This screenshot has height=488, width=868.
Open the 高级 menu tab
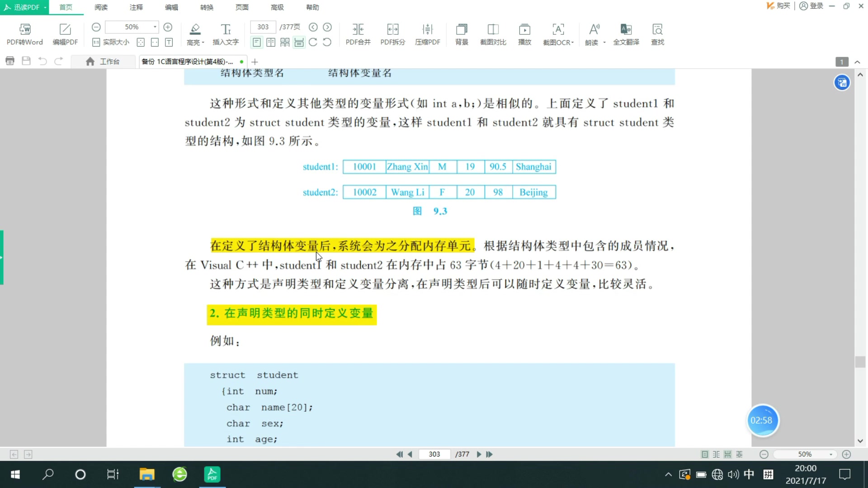(277, 7)
